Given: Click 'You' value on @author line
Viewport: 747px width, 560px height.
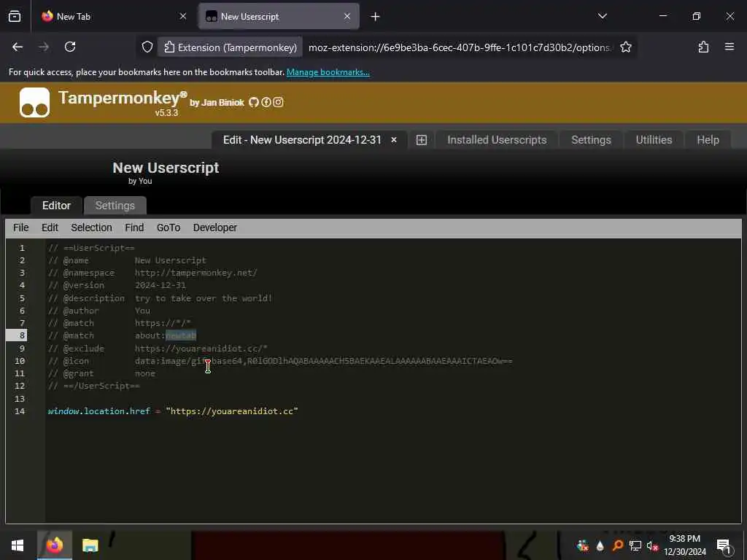Looking at the screenshot, I should (142, 311).
